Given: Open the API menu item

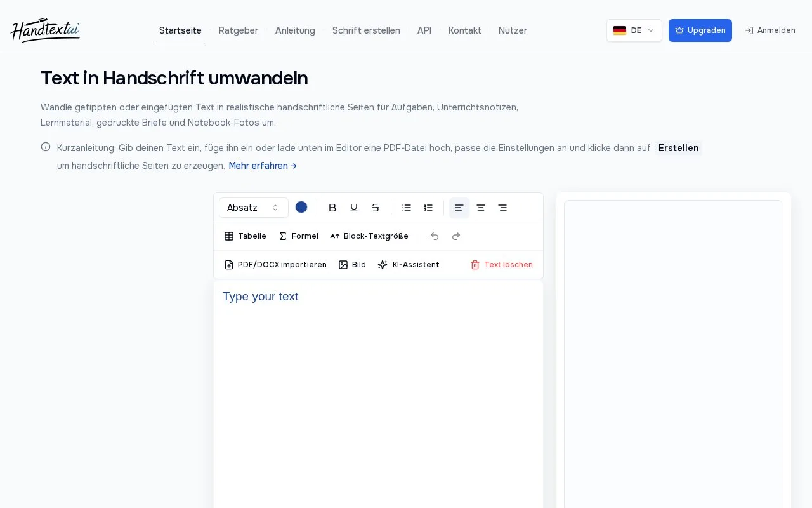Looking at the screenshot, I should click(424, 30).
